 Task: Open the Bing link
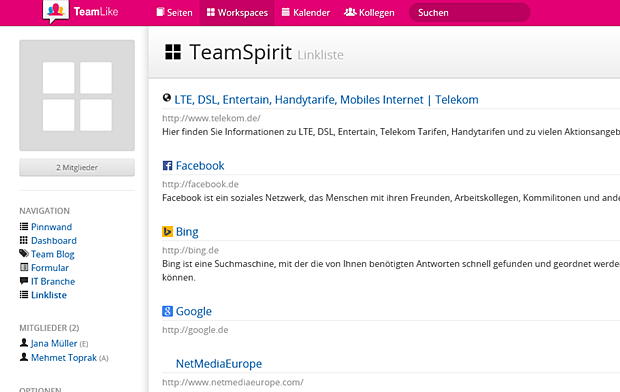coord(187,232)
